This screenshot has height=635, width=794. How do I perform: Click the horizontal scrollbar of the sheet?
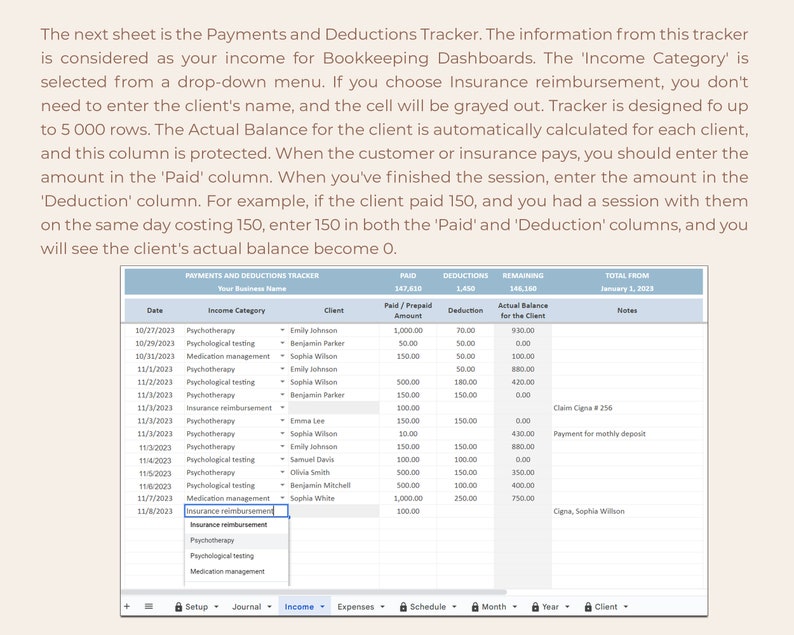click(314, 591)
